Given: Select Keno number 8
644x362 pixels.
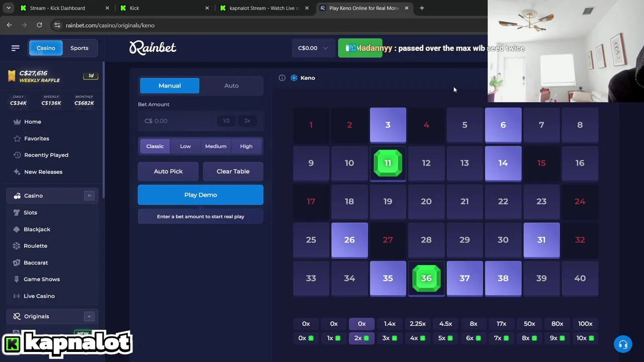Looking at the screenshot, I should coord(580,125).
